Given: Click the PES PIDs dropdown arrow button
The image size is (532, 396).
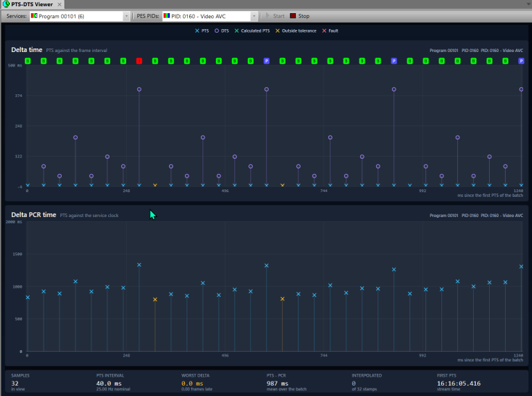Looking at the screenshot, I should (254, 16).
